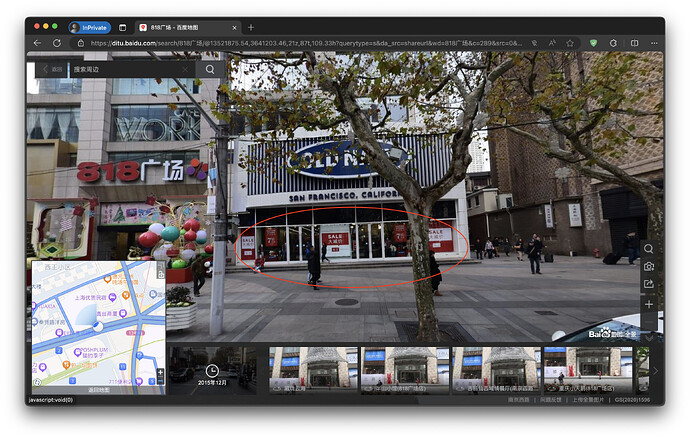Open a new browser tab
The width and height of the screenshot is (690, 438).
click(251, 27)
